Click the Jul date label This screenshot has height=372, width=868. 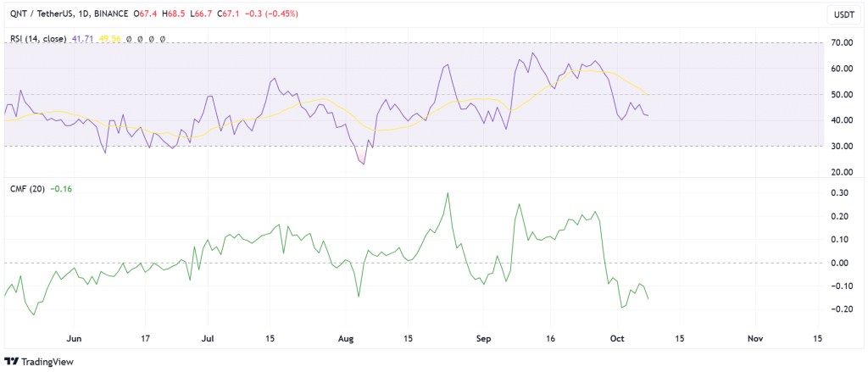[209, 338]
